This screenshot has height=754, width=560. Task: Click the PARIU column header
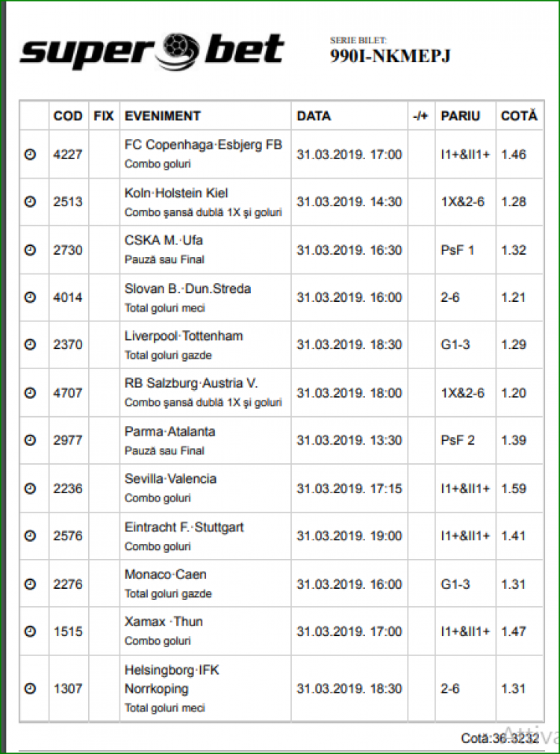tap(461, 116)
